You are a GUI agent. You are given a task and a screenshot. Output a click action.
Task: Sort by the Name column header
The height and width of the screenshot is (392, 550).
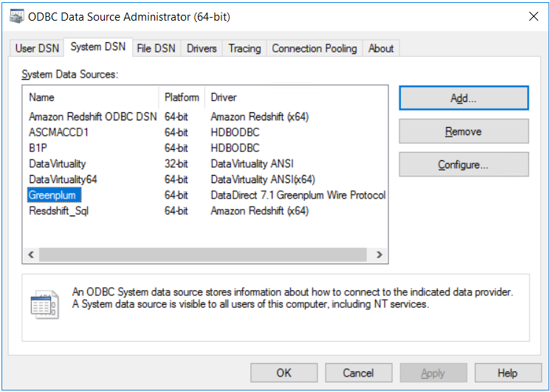click(91, 97)
